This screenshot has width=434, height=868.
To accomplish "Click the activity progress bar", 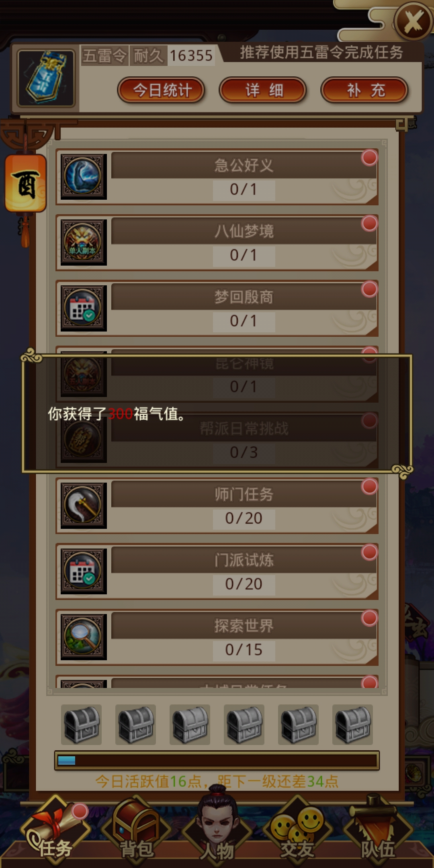I will coord(217,760).
